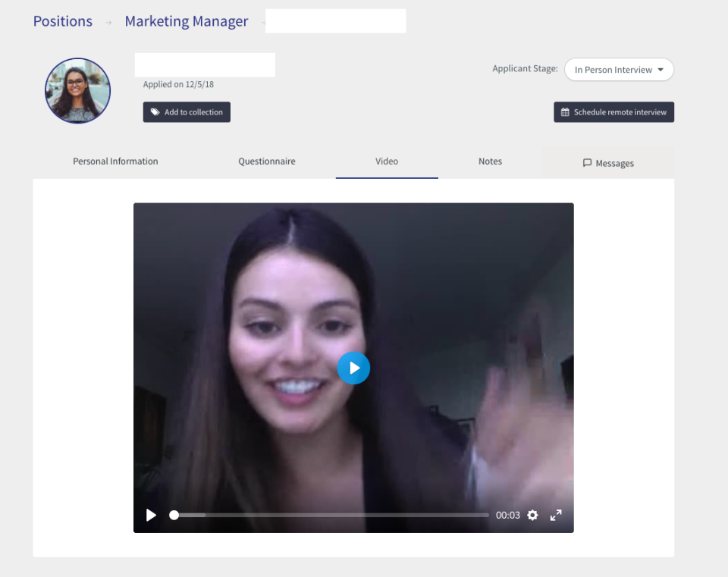The width and height of the screenshot is (728, 577).
Task: Click the speech bubble icon beside Messages
Action: 587,163
